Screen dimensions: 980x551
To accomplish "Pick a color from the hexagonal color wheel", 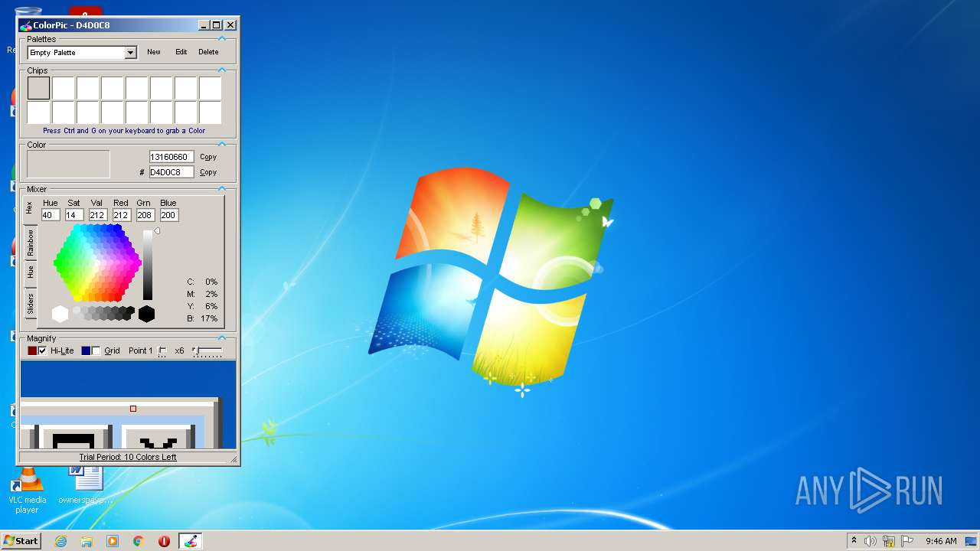I will (x=97, y=263).
